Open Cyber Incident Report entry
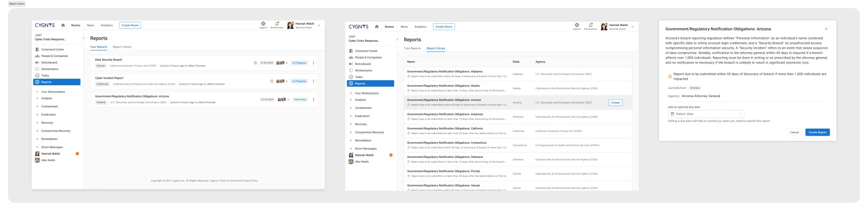 (203, 81)
